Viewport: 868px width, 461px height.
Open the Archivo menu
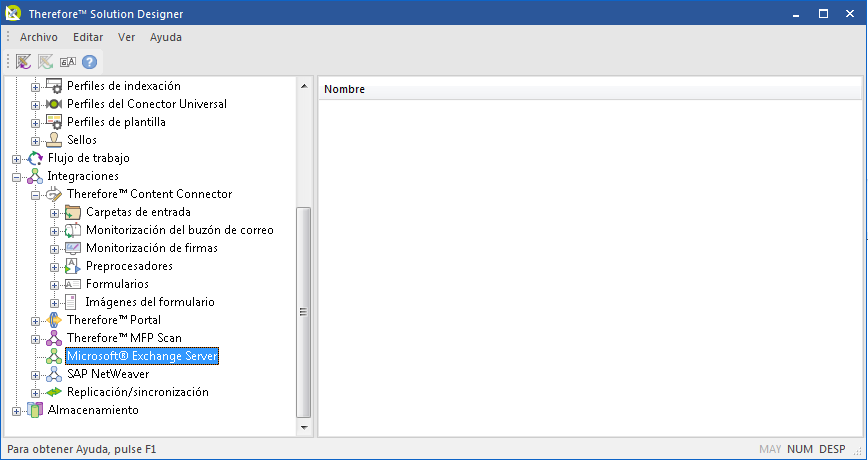(39, 38)
